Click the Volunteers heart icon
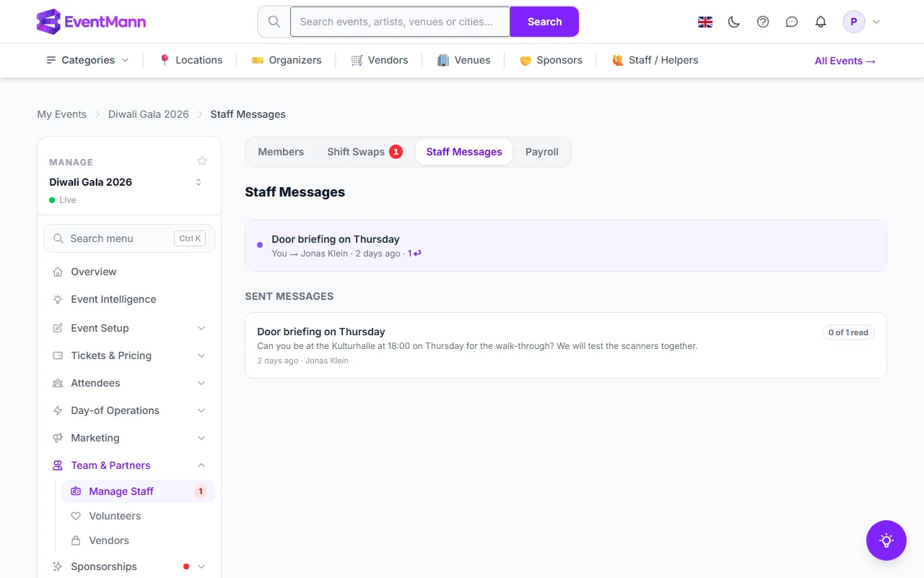The height and width of the screenshot is (578, 924). [x=76, y=516]
